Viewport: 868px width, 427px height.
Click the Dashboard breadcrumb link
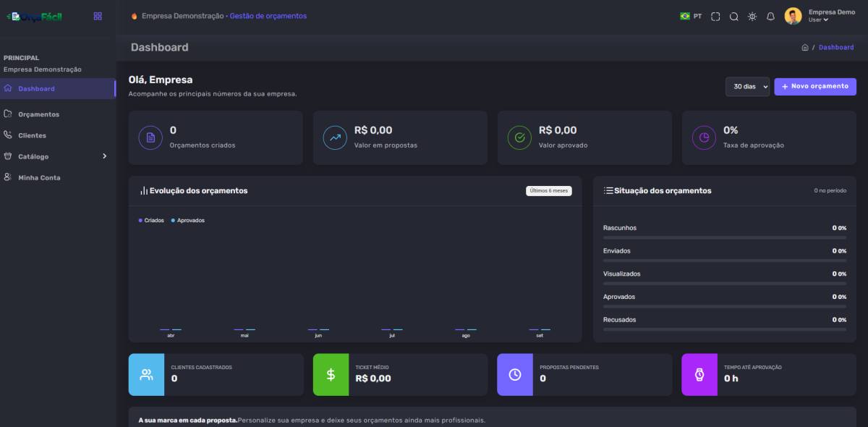(x=836, y=47)
